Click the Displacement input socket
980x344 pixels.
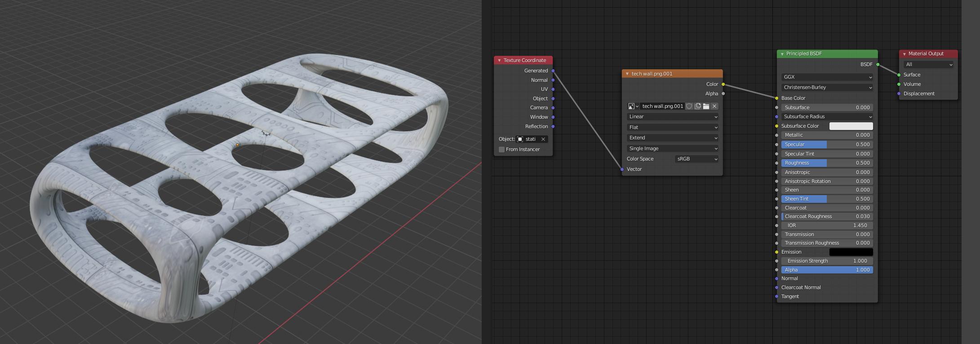(899, 94)
